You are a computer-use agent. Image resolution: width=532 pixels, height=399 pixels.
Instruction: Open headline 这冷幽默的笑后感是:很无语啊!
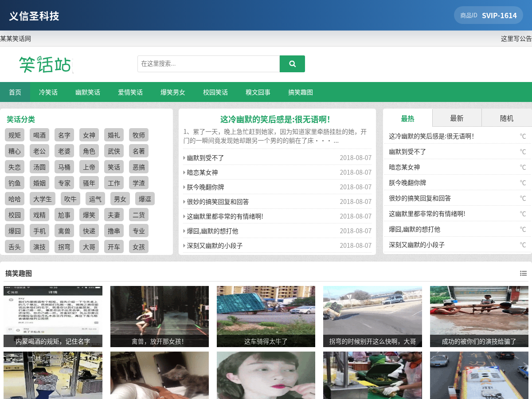click(x=275, y=119)
